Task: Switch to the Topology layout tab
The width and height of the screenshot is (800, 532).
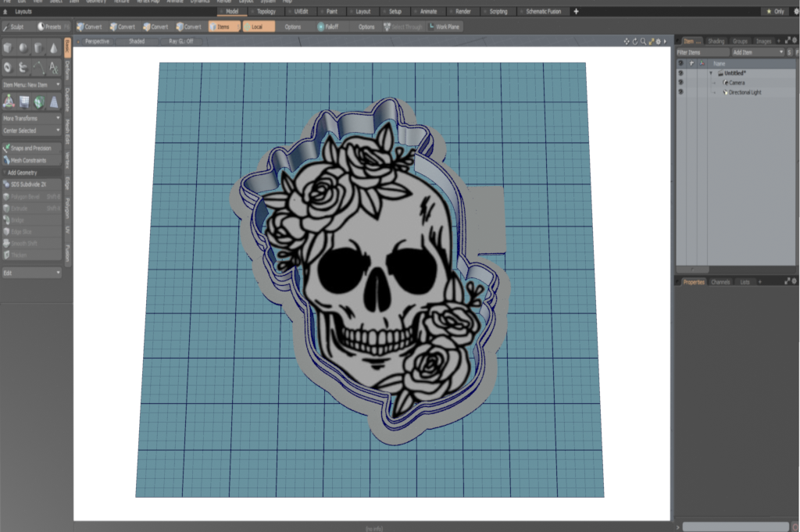Action: tap(266, 11)
